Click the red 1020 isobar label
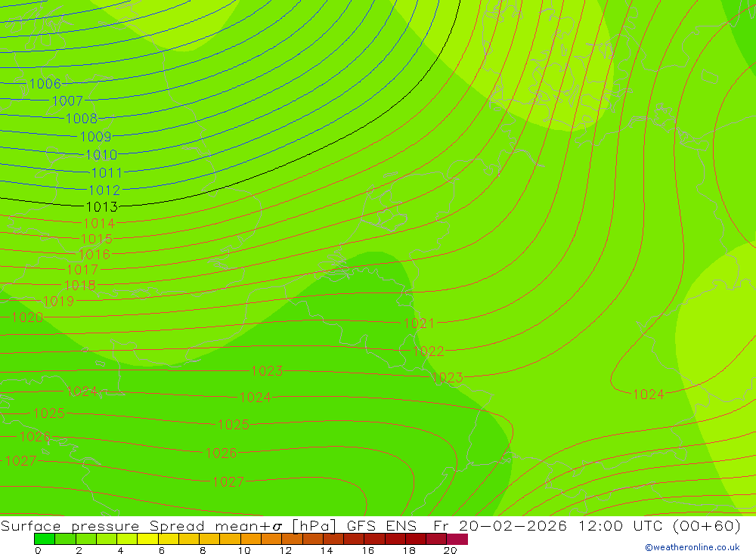 [x=27, y=317]
